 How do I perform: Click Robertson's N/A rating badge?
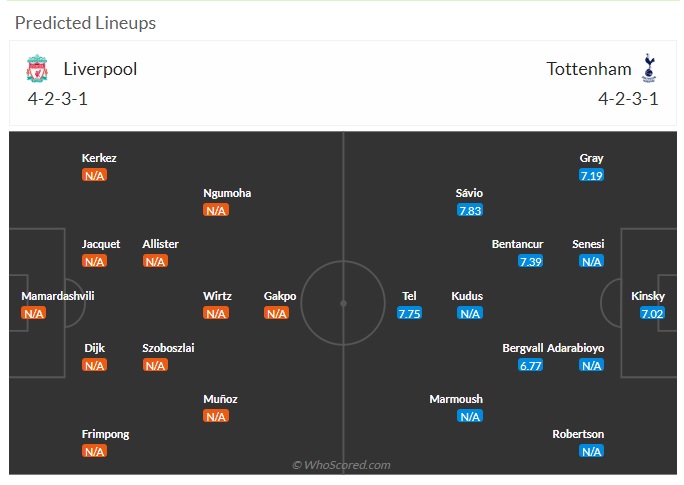click(592, 451)
